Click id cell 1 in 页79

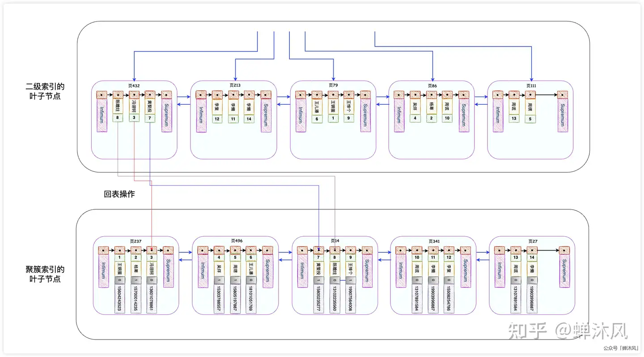coord(333,119)
